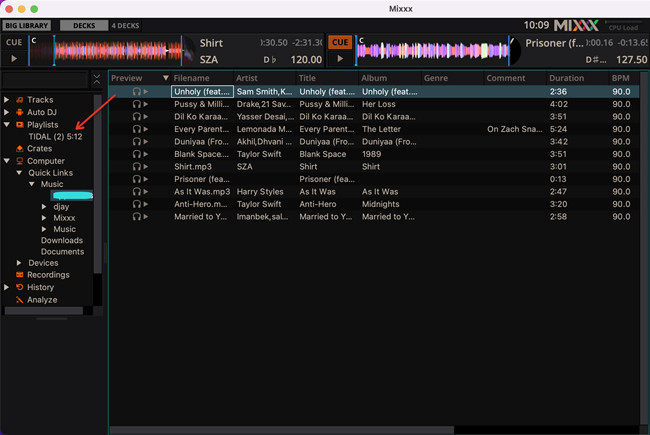Screen dimensions: 650x435
Task: Preview Duniyaa track headphone icon
Action: point(136,141)
